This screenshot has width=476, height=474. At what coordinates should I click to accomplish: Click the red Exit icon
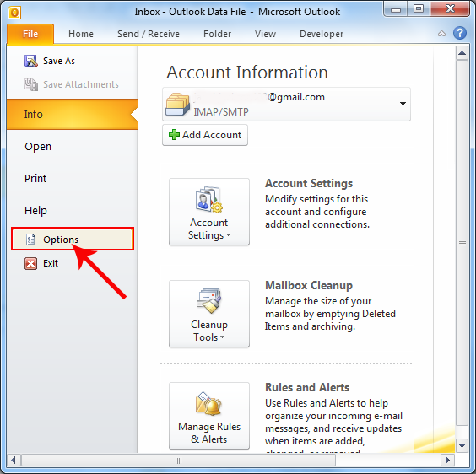[30, 263]
